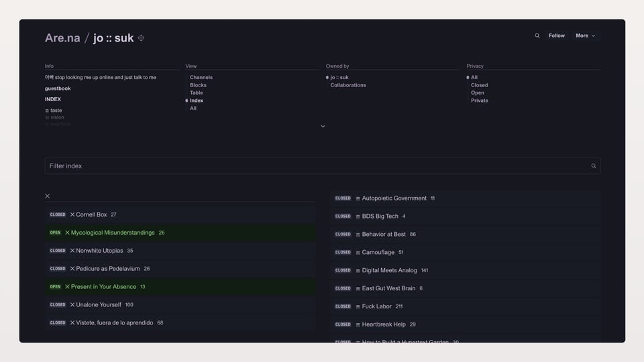The height and width of the screenshot is (362, 644).
Task: Click in the Filter index input field
Action: click(x=315, y=166)
